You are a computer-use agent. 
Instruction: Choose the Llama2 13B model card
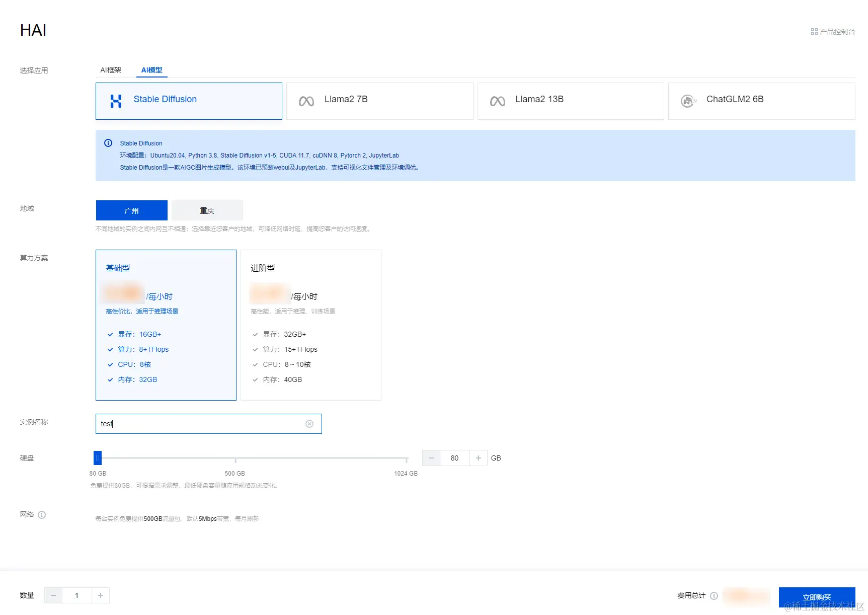click(x=571, y=101)
